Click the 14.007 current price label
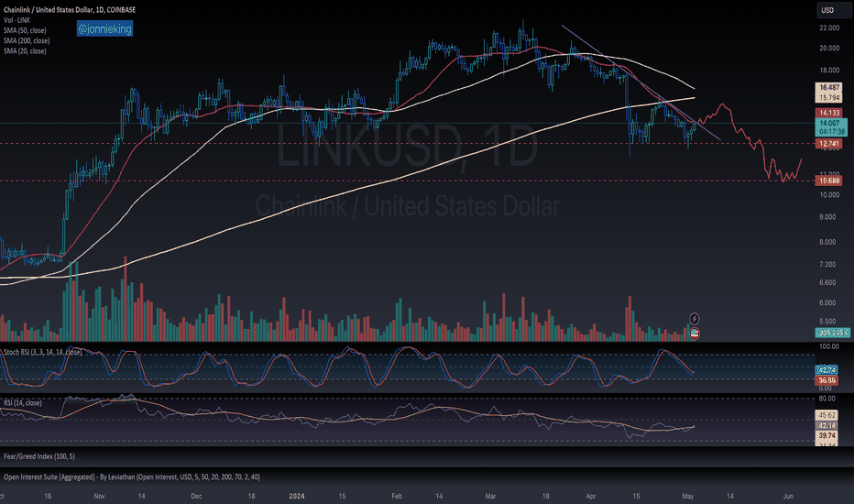 pos(830,123)
